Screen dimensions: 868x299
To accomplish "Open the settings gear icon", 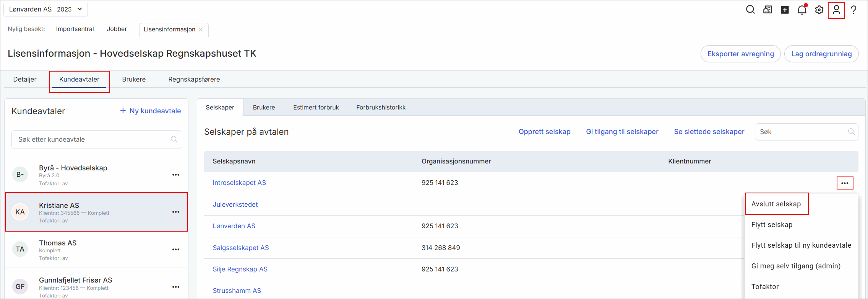I will click(819, 10).
